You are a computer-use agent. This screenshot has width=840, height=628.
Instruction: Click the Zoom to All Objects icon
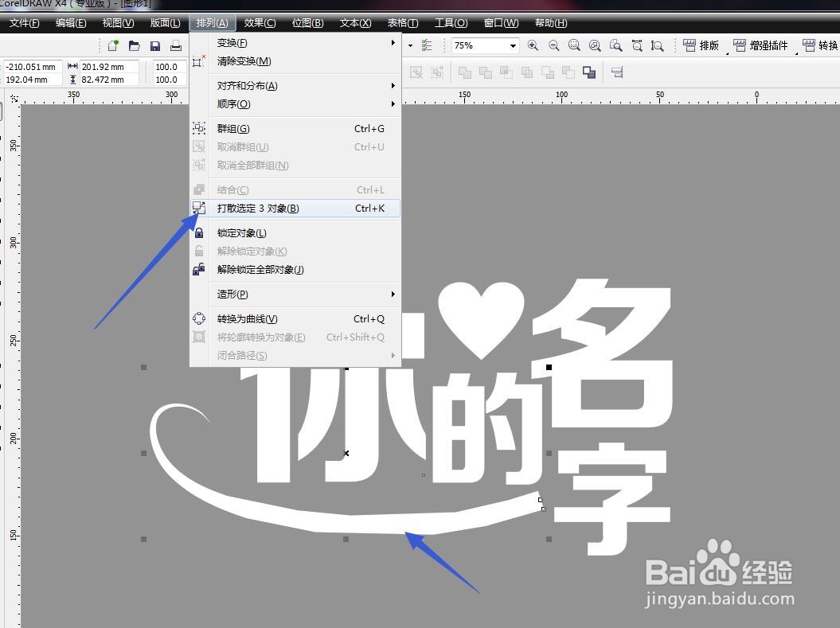click(595, 45)
